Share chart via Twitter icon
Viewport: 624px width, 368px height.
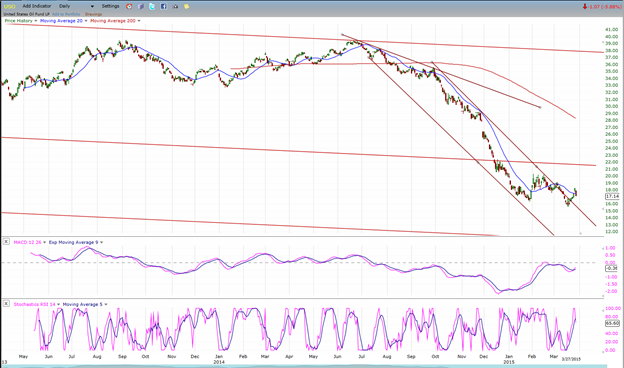click(152, 6)
